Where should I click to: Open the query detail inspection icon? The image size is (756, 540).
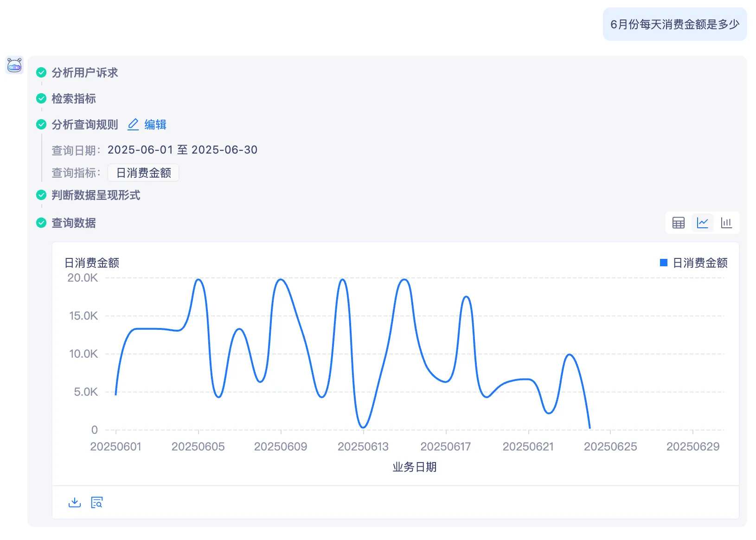pyautogui.click(x=96, y=502)
